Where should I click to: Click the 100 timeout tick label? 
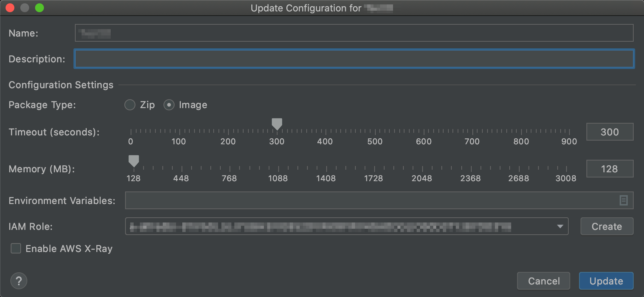click(179, 141)
